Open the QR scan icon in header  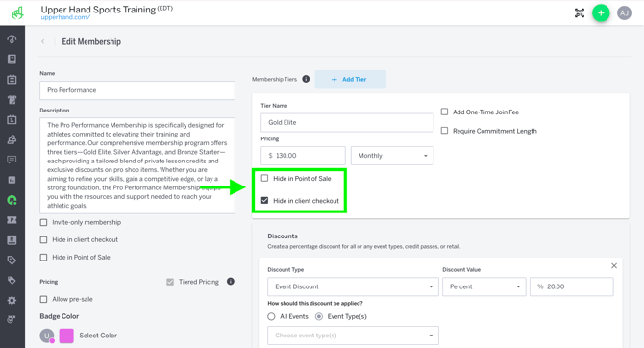(x=579, y=13)
